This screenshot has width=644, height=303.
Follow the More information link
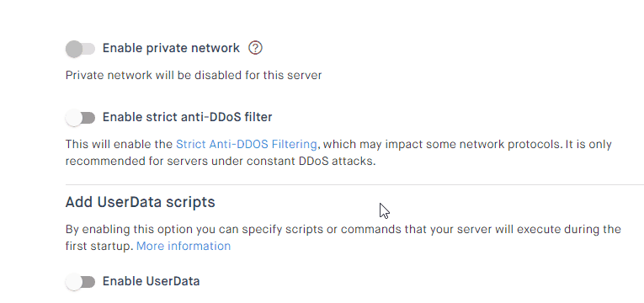coord(184,246)
